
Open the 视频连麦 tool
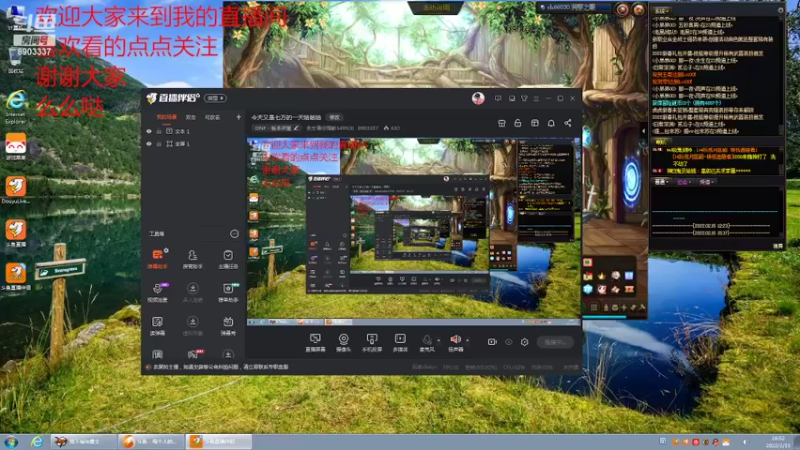158,292
